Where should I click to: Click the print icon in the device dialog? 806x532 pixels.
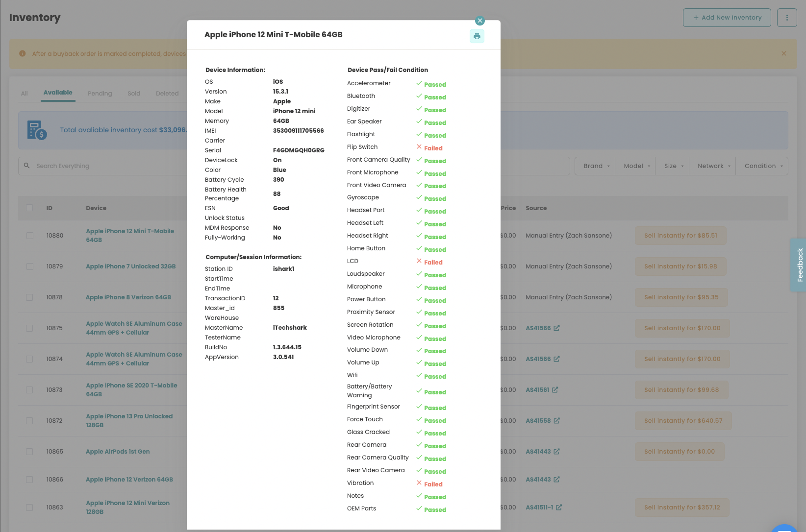pos(477,36)
